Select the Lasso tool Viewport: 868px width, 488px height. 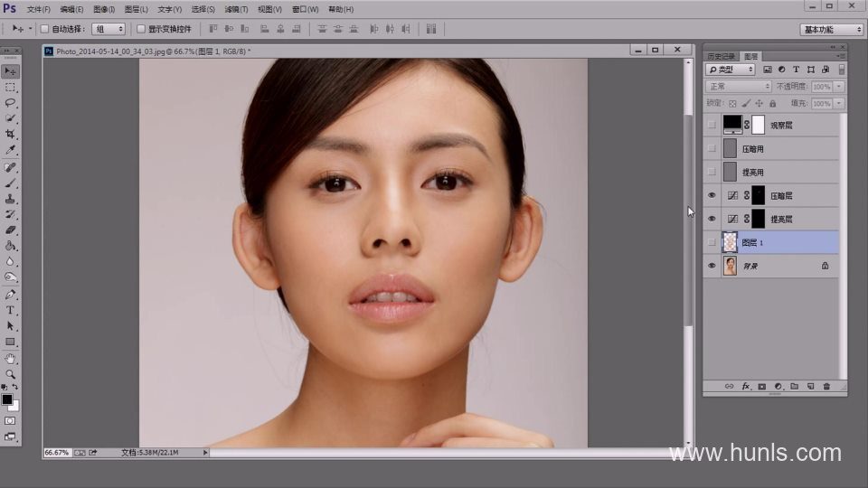(x=11, y=103)
